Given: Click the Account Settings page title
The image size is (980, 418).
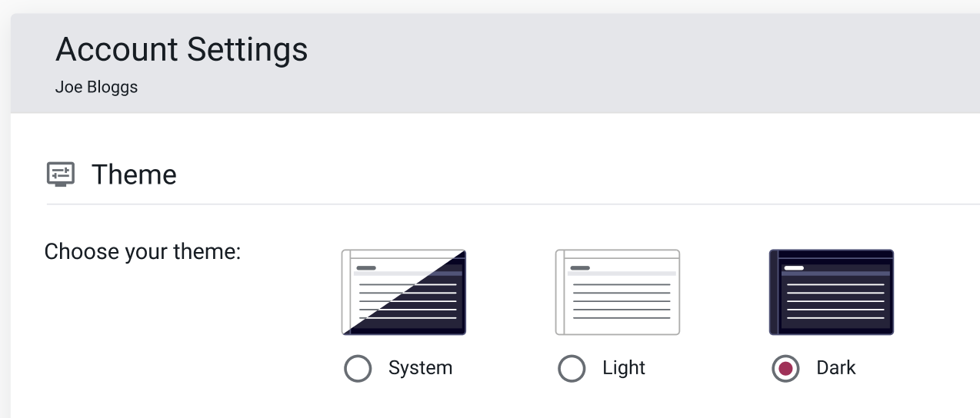Looking at the screenshot, I should pyautogui.click(x=182, y=50).
